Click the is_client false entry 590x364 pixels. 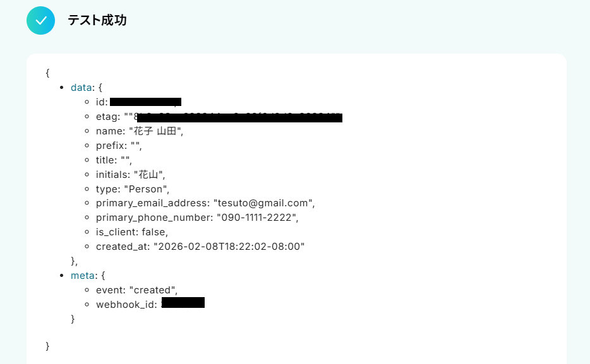[131, 232]
